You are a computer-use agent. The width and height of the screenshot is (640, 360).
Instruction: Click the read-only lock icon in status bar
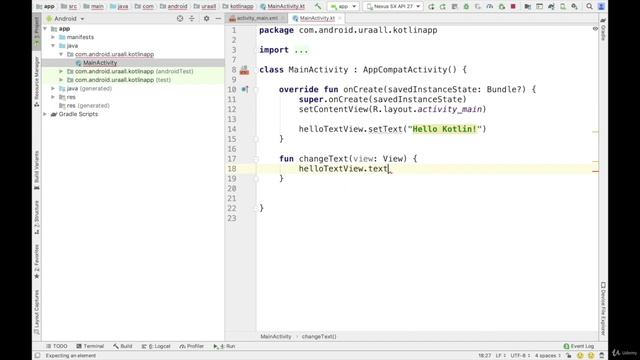(x=569, y=356)
